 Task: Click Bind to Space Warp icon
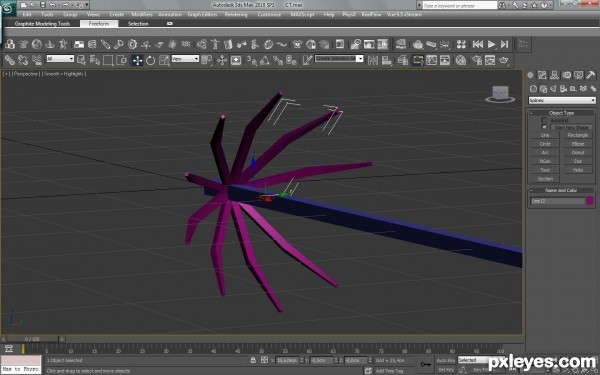(37, 60)
